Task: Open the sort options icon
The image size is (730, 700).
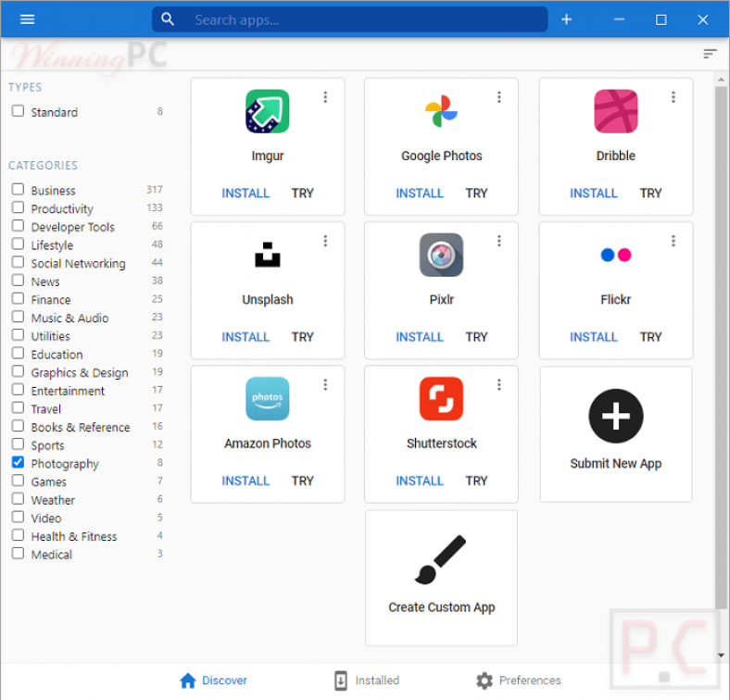Action: 710,54
